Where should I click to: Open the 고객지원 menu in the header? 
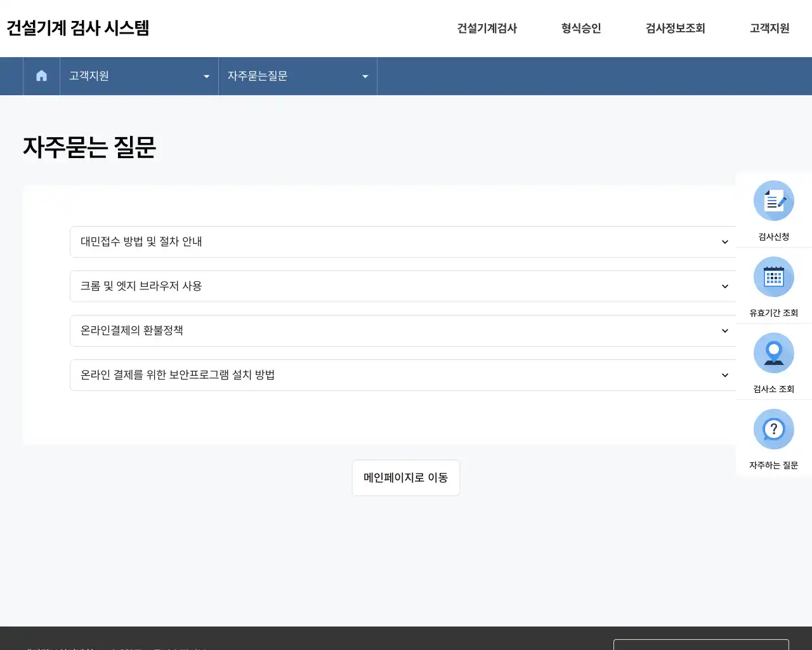click(x=768, y=28)
